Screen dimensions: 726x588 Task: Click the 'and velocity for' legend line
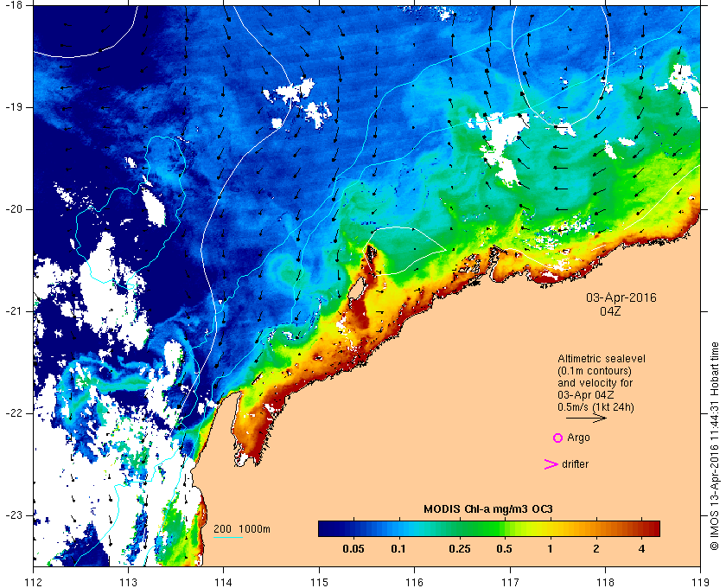click(595, 383)
